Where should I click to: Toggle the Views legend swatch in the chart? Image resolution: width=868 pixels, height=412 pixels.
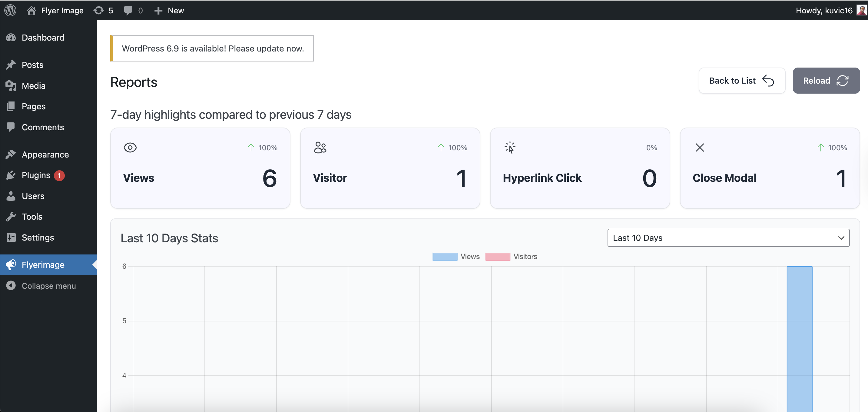pyautogui.click(x=445, y=257)
